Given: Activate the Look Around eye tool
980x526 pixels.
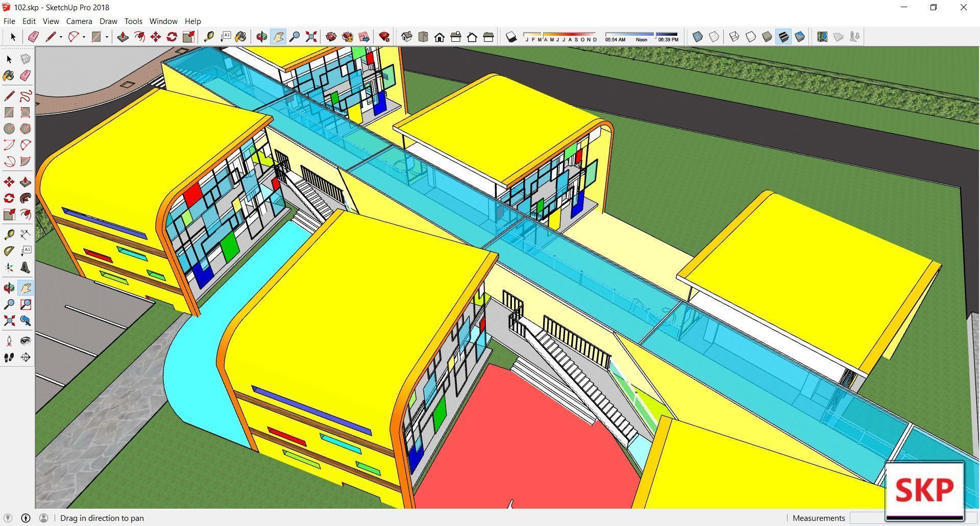Looking at the screenshot, I should 26,341.
